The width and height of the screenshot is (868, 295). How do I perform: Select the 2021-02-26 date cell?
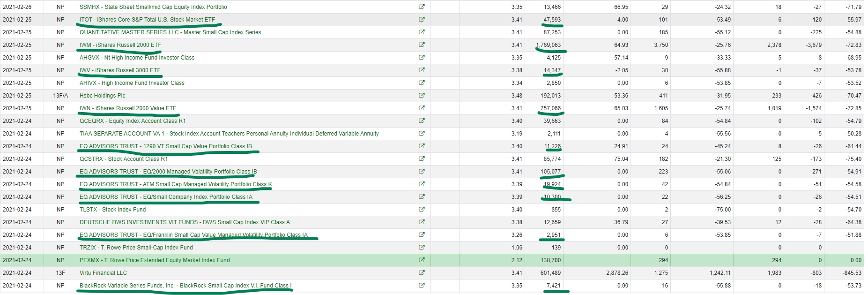17,7
